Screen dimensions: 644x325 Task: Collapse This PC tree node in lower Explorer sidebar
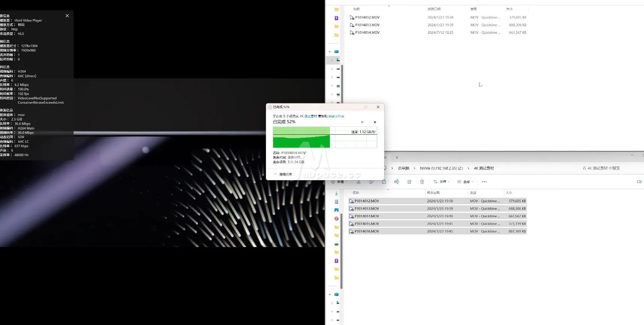click(330, 295)
